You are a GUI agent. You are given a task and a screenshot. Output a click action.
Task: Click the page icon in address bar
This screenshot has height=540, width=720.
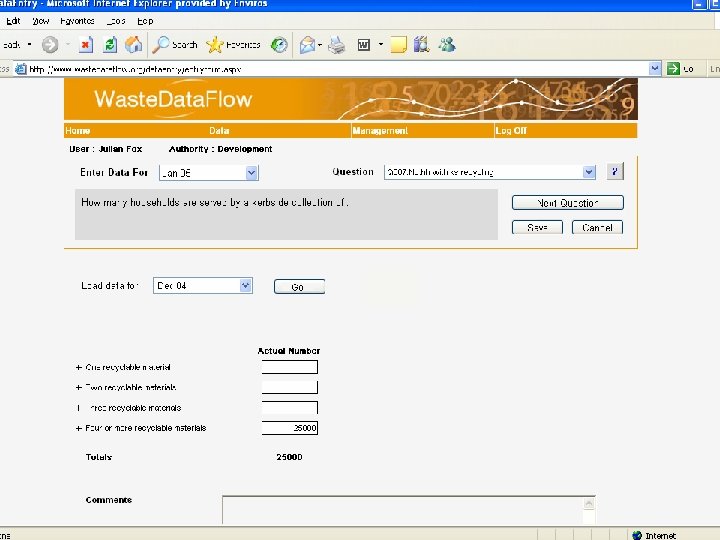21,69
